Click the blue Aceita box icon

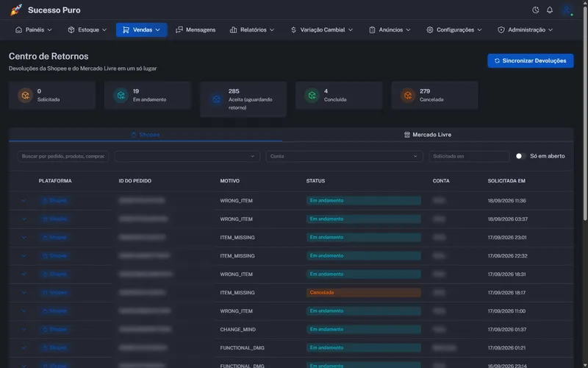point(216,99)
